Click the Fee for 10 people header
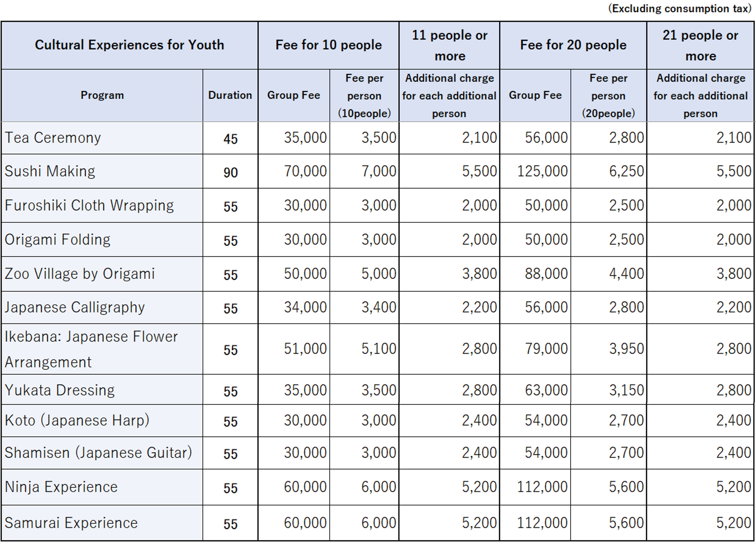The width and height of the screenshot is (756, 542). pos(328,45)
